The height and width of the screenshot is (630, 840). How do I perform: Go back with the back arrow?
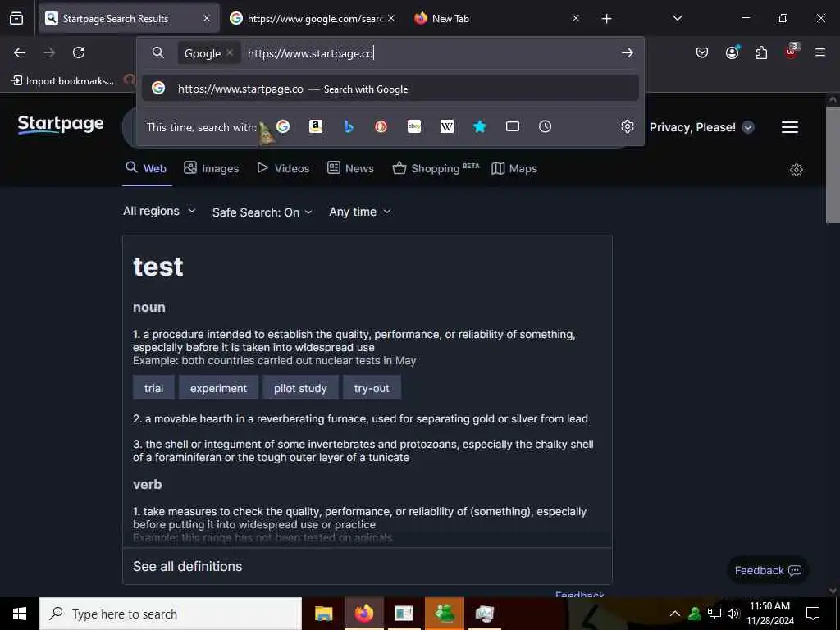coord(20,52)
